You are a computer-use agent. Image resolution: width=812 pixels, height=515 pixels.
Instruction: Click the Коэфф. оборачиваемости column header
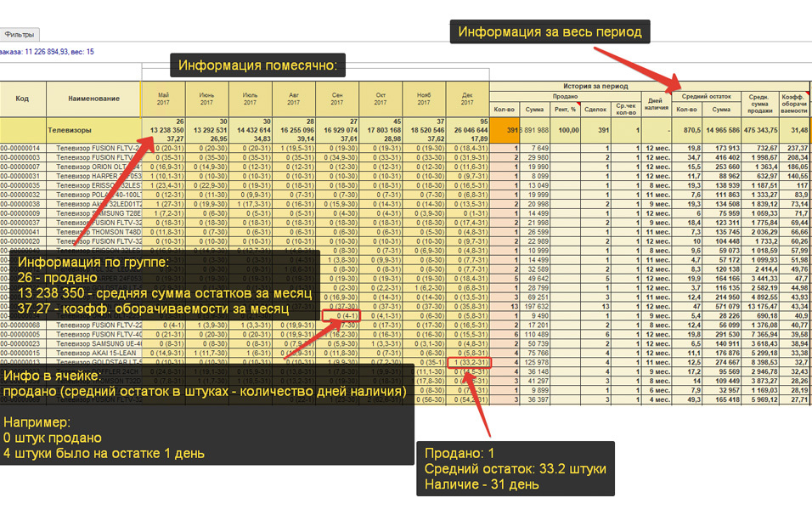coord(794,104)
